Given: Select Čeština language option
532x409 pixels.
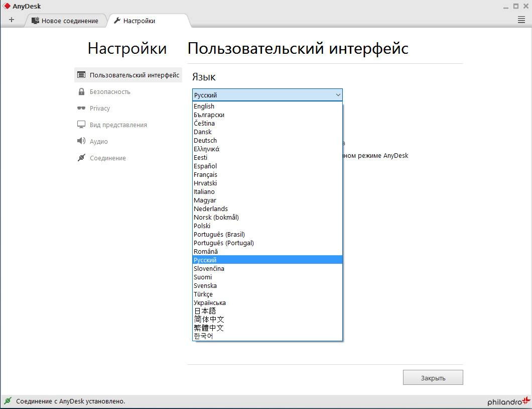Looking at the screenshot, I should tap(268, 123).
